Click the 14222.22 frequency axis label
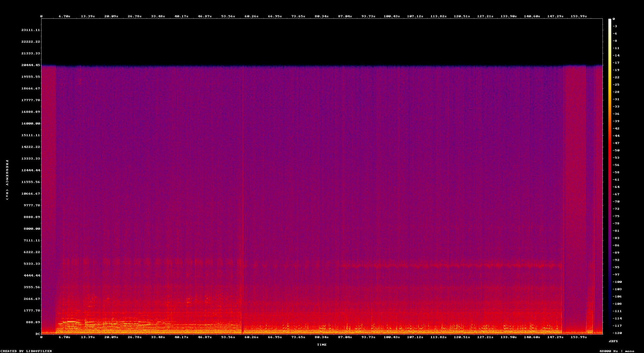The height and width of the screenshot is (353, 644). click(x=31, y=147)
